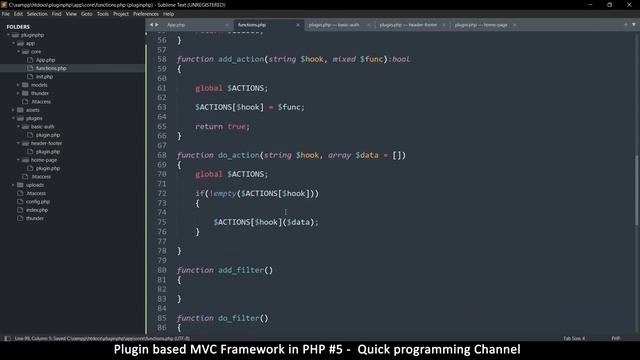Close the functions.php tab
The height and width of the screenshot is (360, 640).
298,25
